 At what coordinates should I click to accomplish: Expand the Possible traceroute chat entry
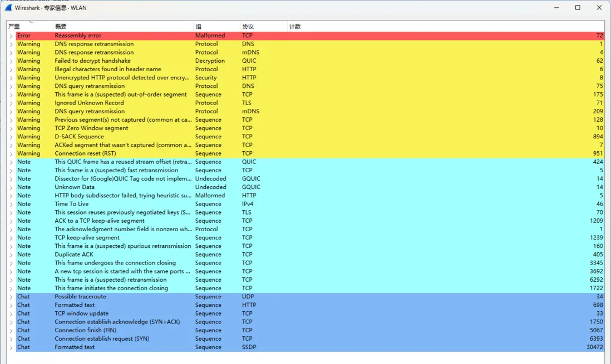(x=11, y=297)
